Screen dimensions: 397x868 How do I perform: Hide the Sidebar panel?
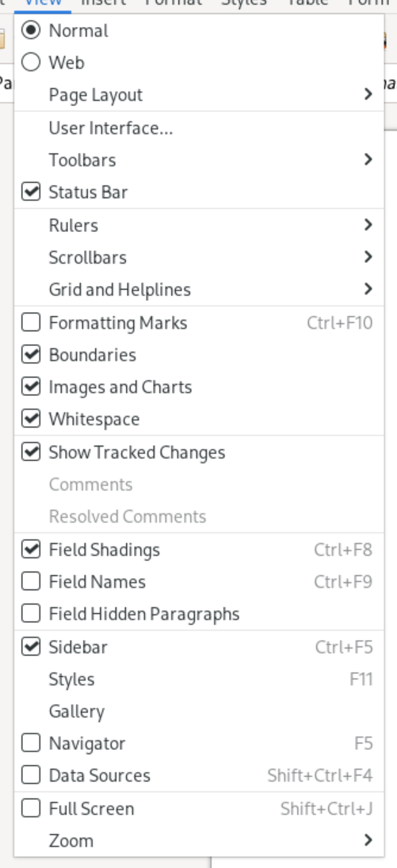click(x=30, y=647)
